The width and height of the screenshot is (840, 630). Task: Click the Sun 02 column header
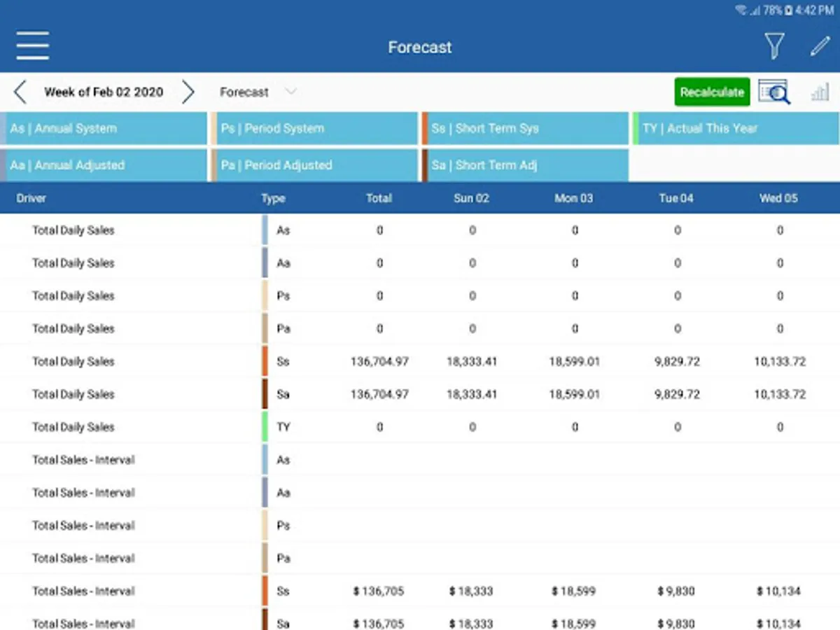point(471,198)
